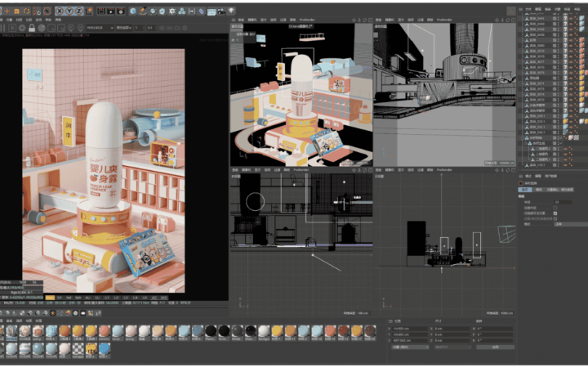This screenshot has width=588, height=368.
Task: Collapse the symmetry parent object expander
Action: click(522, 138)
